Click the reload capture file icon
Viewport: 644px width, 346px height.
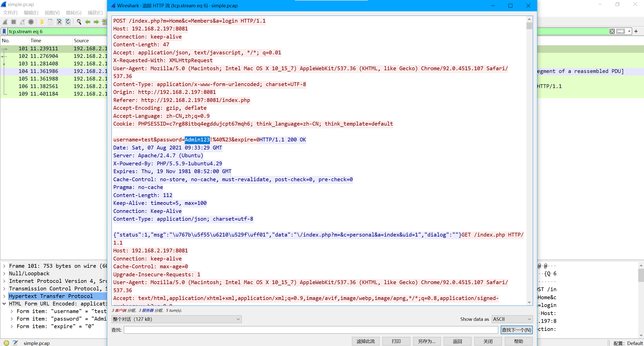tap(68, 22)
